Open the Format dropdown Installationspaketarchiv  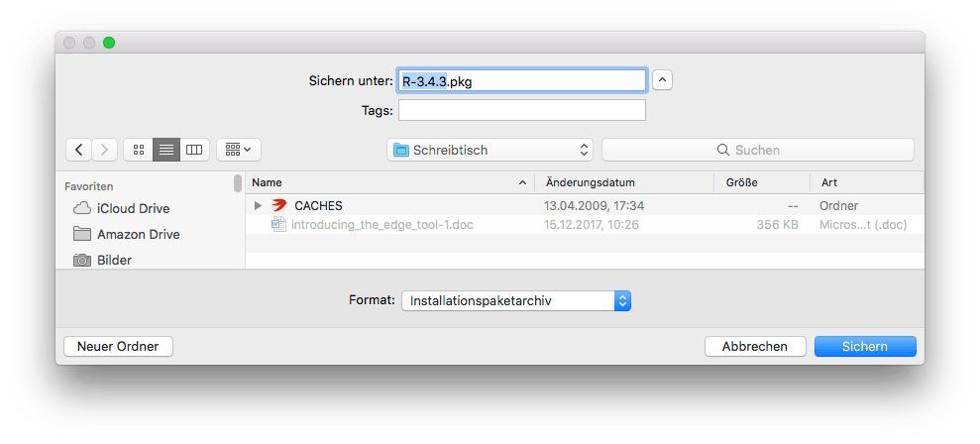(x=515, y=300)
